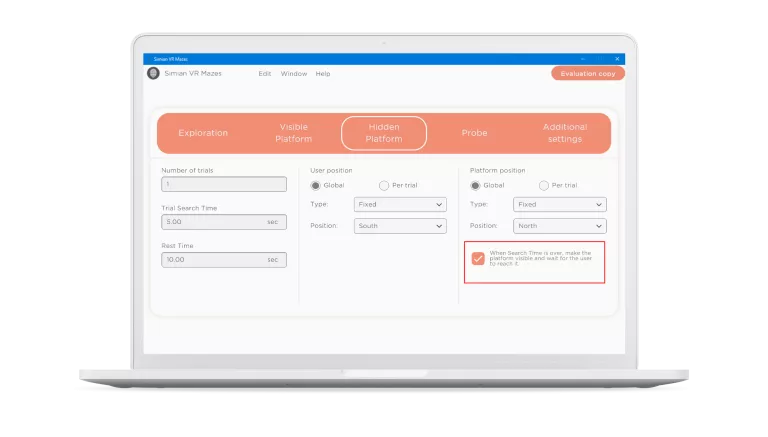
Task: Choose Global under Platform position
Action: [x=475, y=186]
